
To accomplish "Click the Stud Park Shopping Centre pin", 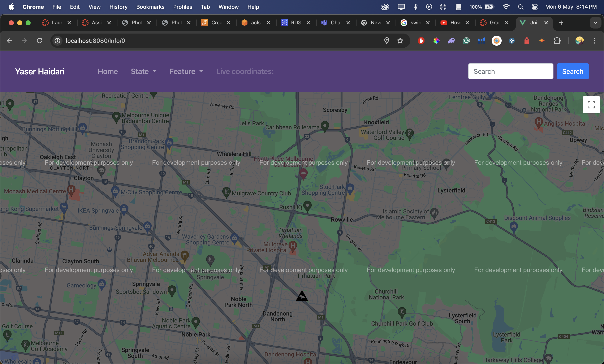I will [x=350, y=189].
